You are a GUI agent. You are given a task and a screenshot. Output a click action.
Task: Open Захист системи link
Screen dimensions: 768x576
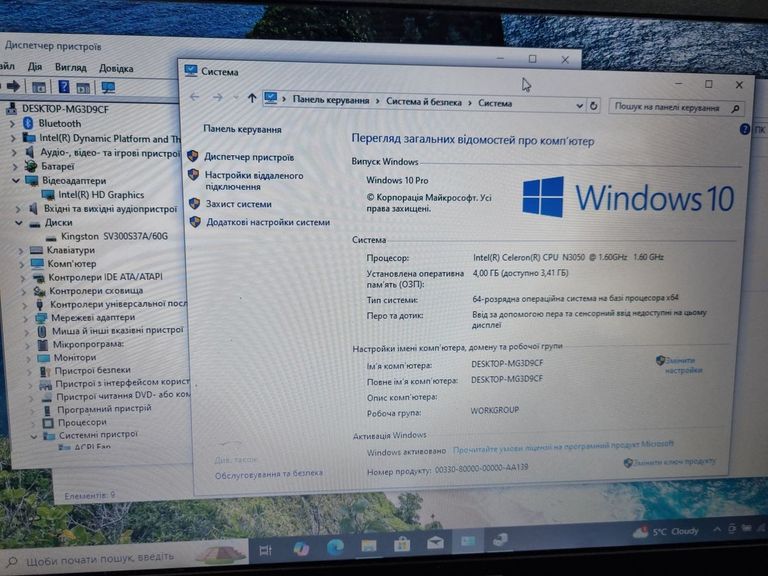238,204
